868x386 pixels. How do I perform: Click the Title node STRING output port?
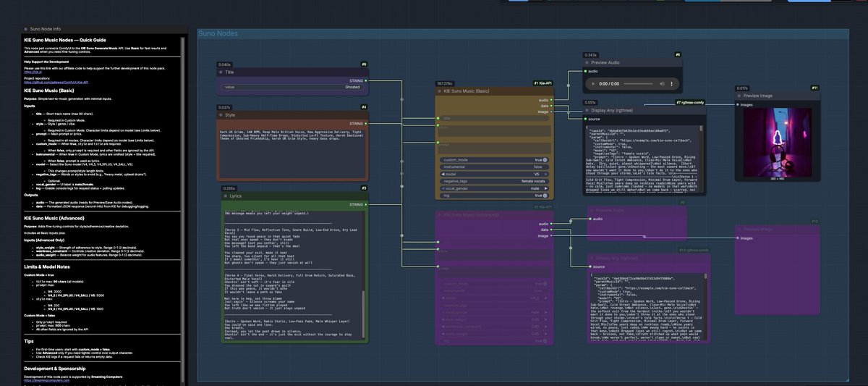[367, 80]
